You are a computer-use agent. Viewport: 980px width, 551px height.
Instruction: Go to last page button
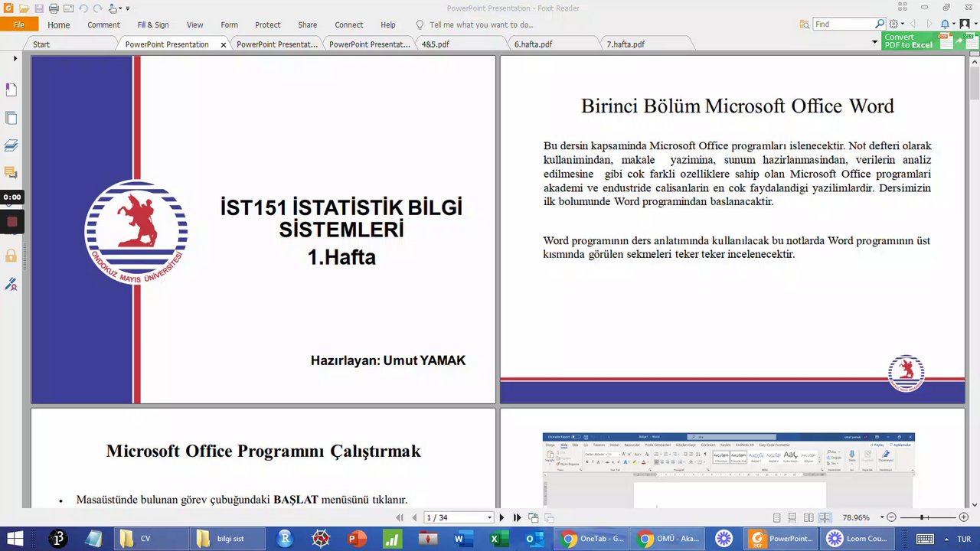(x=518, y=518)
